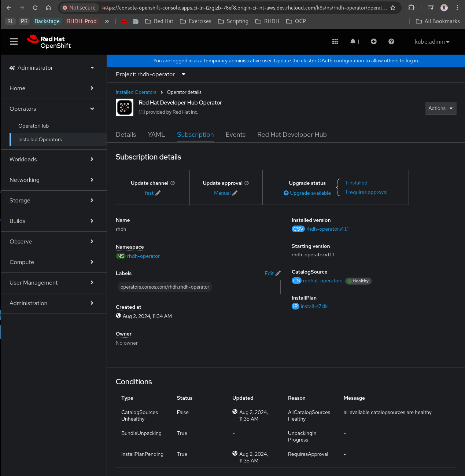
Task: Open the application launcher grid icon
Action: 335,41
